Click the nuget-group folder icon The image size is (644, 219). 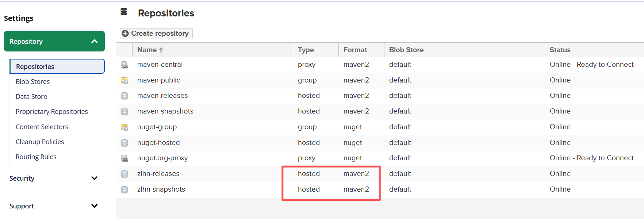coord(124,127)
